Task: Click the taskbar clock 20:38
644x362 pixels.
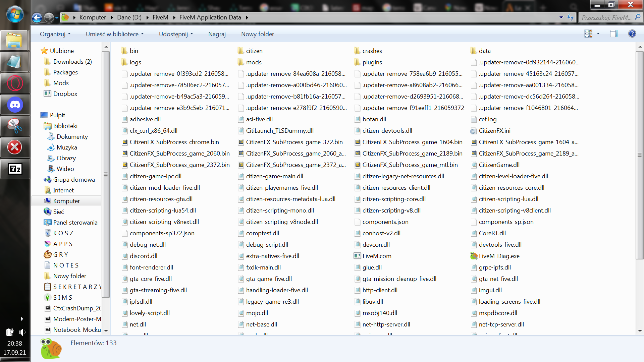Action: click(15, 344)
